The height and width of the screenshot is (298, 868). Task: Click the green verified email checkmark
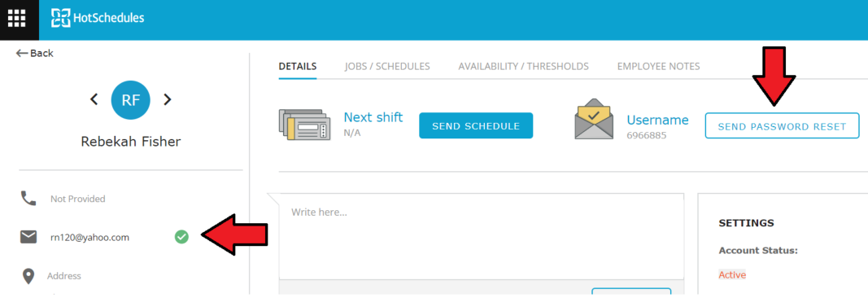click(x=181, y=237)
